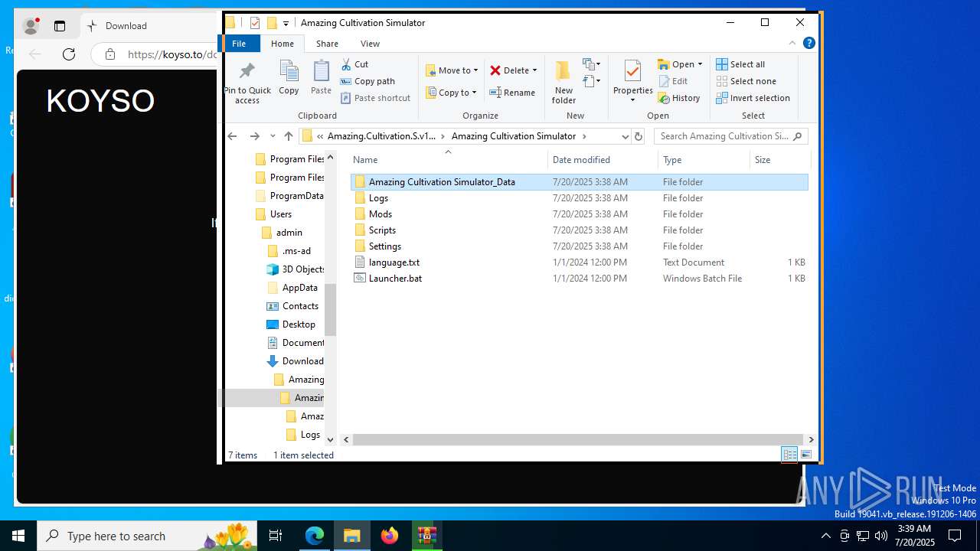Open the Explorer Help icon

coord(808,44)
